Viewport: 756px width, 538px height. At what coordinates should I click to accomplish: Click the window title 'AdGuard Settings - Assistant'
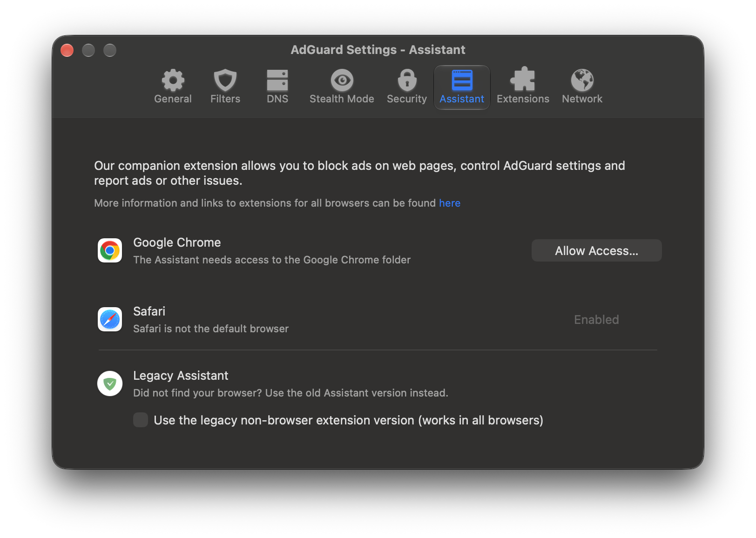[x=378, y=50]
